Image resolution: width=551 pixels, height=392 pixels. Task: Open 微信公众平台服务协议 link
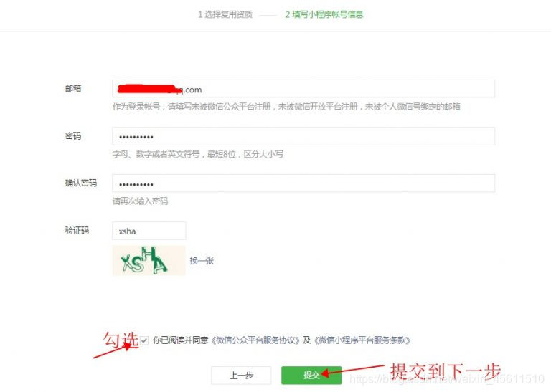(255, 340)
